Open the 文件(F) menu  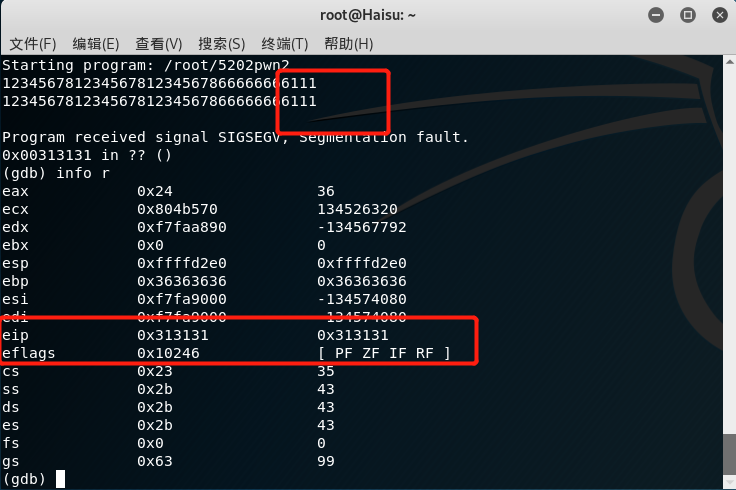pos(32,44)
